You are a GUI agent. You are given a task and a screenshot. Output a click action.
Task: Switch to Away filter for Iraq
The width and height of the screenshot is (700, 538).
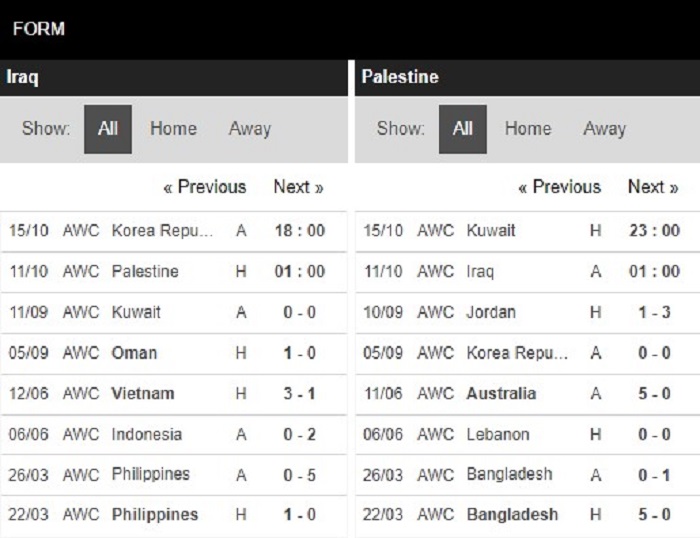pyautogui.click(x=250, y=129)
